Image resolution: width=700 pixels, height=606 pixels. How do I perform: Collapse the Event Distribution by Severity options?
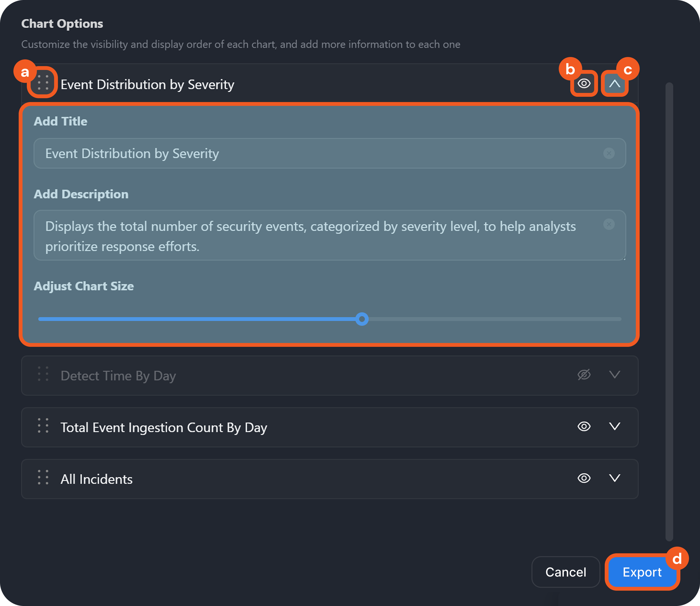pos(615,84)
